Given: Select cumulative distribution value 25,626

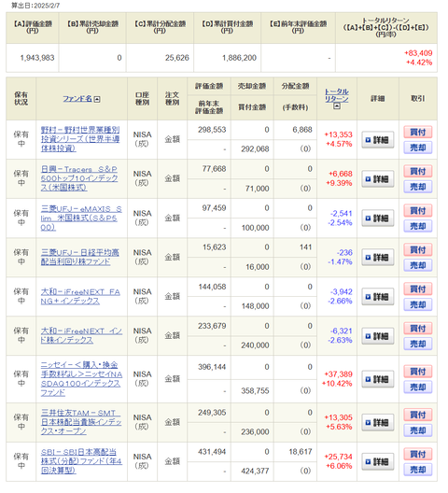Looking at the screenshot, I should (x=177, y=58).
